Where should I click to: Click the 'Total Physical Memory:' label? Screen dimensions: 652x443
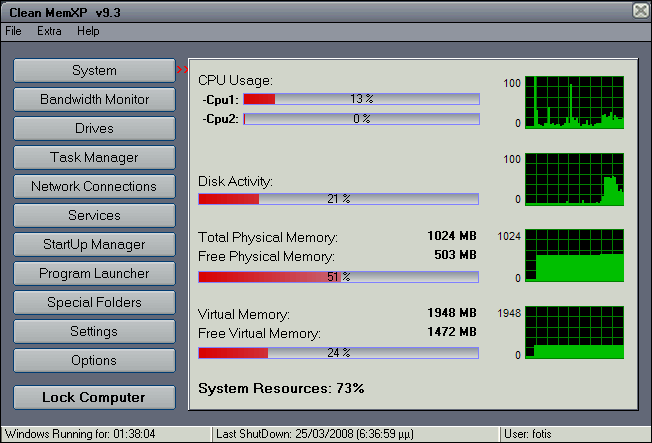point(268,238)
